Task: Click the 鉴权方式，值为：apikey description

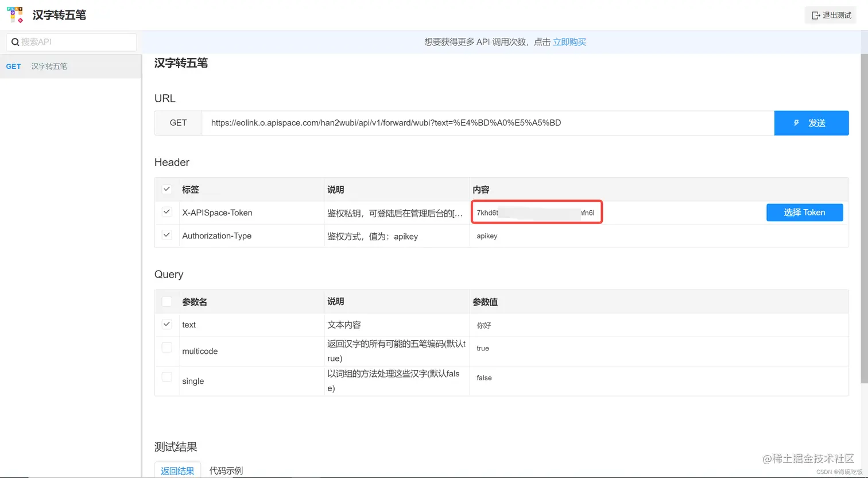Action: coord(373,236)
